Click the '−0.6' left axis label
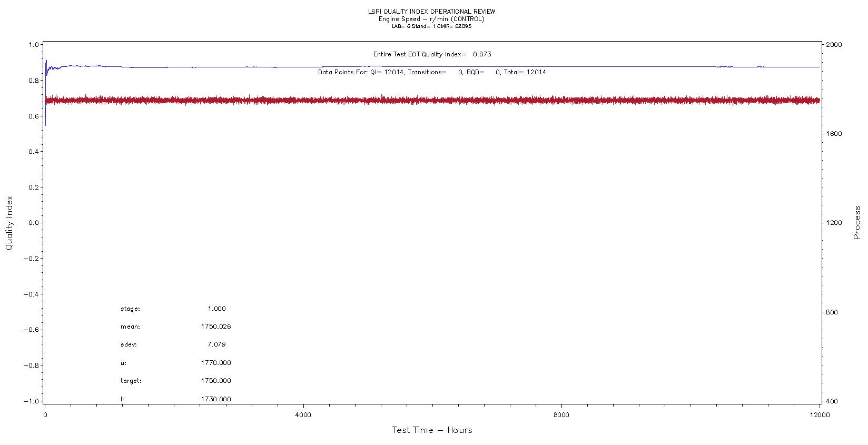This screenshot has width=868, height=445. [x=32, y=330]
